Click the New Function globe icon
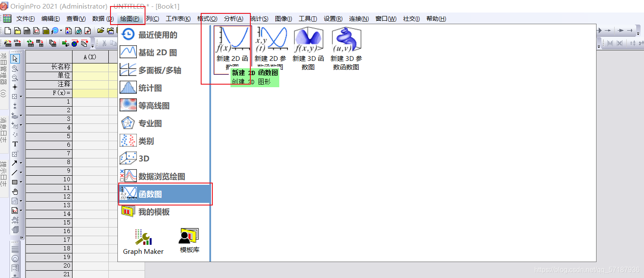This screenshot has height=278, width=644. point(55,31)
